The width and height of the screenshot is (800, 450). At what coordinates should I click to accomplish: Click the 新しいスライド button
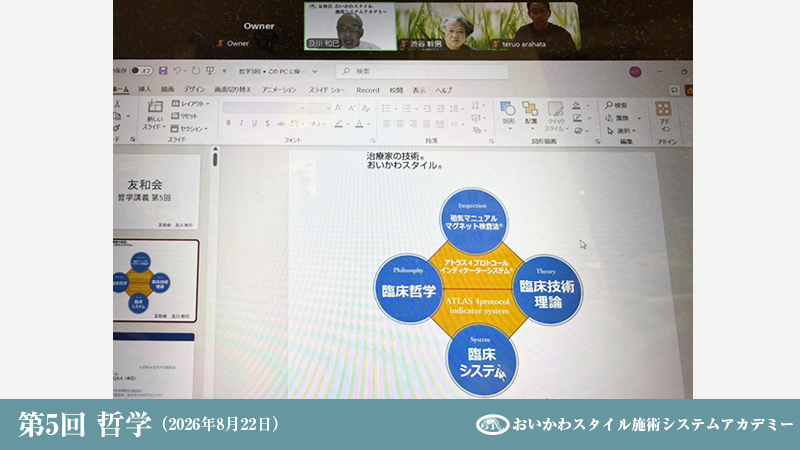click(x=155, y=115)
